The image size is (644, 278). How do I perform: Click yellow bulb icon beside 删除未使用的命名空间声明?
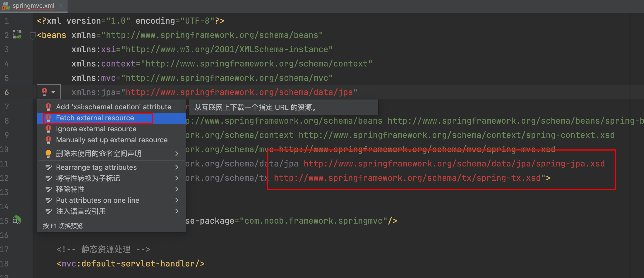coord(48,154)
